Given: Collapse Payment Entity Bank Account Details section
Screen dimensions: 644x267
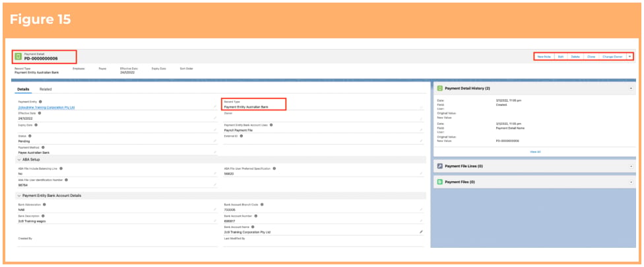Looking at the screenshot, I should point(19,196).
